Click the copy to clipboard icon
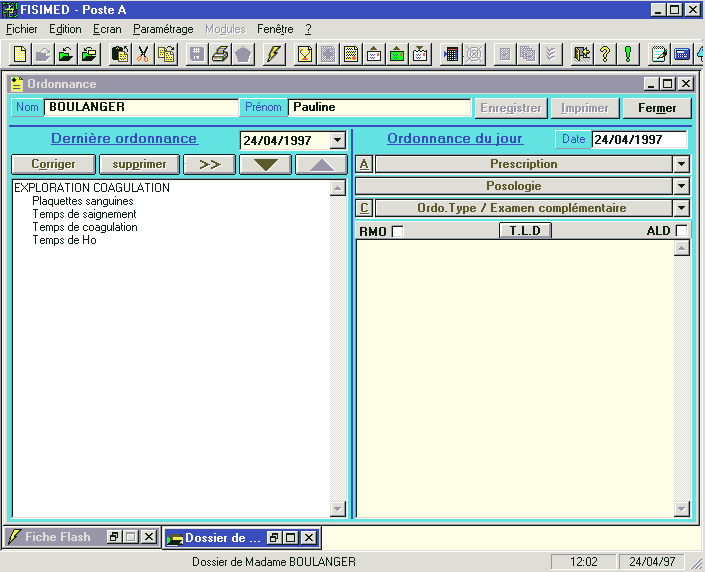Viewport: 705px width, 572px height. click(120, 54)
